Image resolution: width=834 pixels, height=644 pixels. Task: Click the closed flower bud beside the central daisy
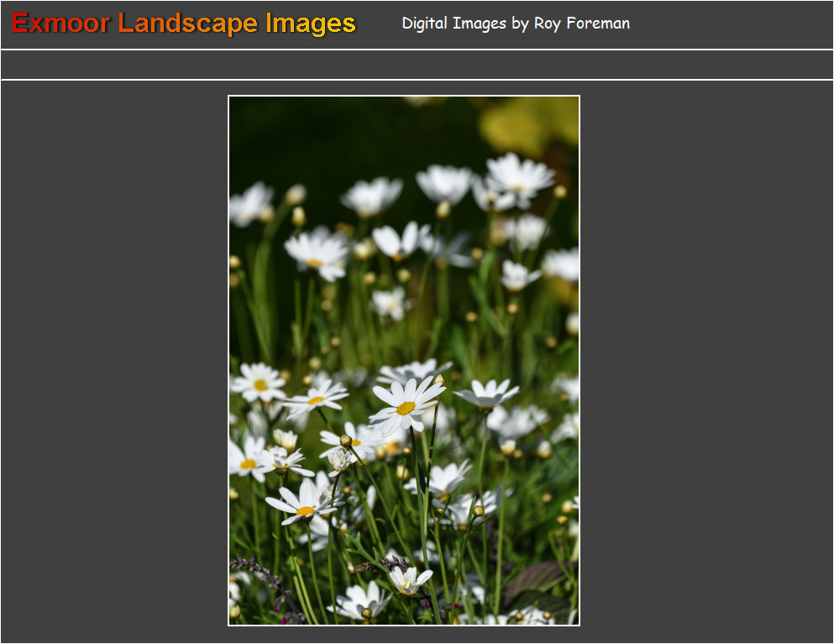[345, 441]
